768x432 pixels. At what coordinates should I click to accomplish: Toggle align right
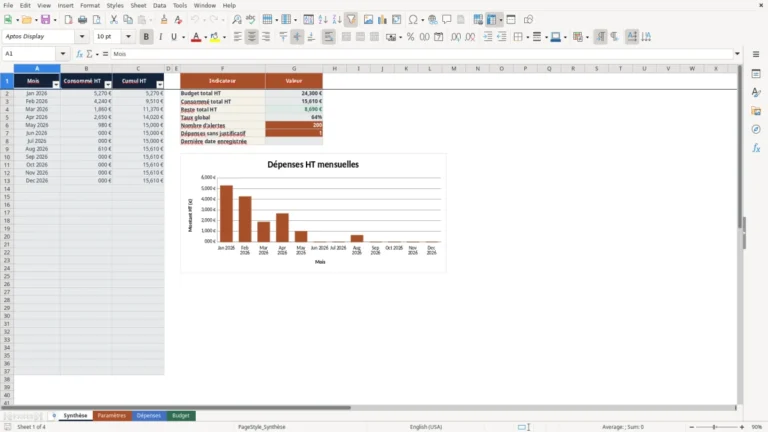(x=266, y=37)
